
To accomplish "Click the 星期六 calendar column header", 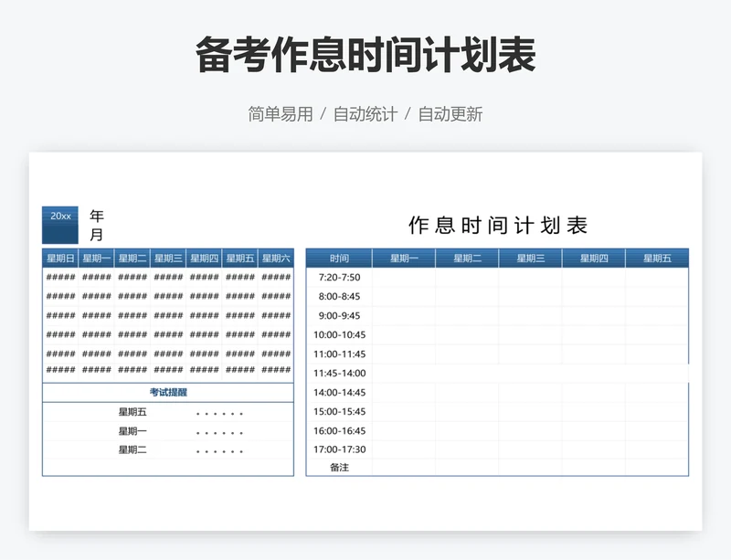I will click(x=276, y=259).
